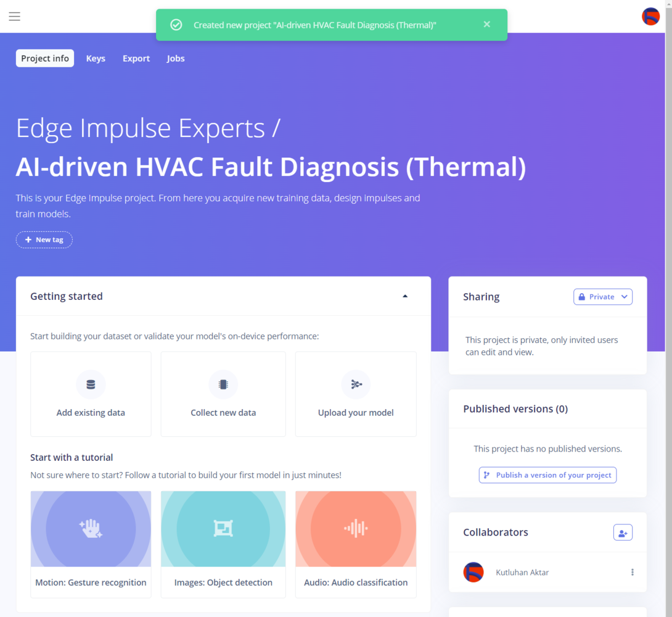
Task: Open the user avatar menu at top right
Action: click(650, 16)
